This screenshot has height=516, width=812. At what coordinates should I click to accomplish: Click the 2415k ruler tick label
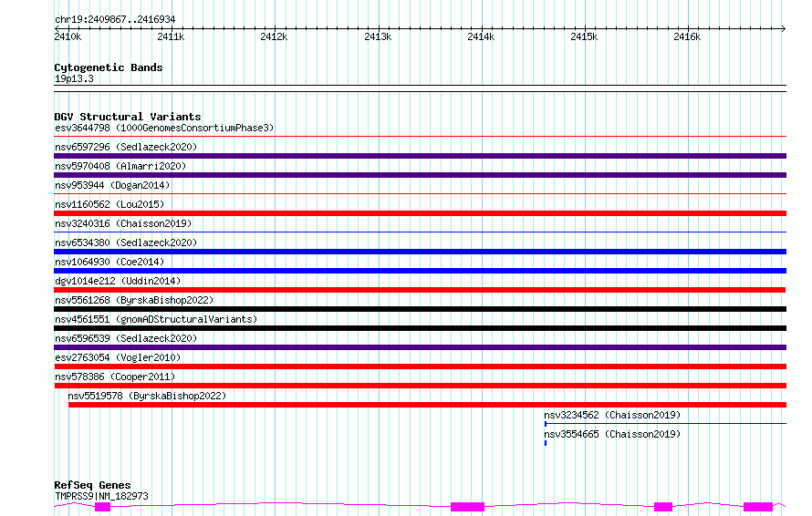click(x=584, y=36)
